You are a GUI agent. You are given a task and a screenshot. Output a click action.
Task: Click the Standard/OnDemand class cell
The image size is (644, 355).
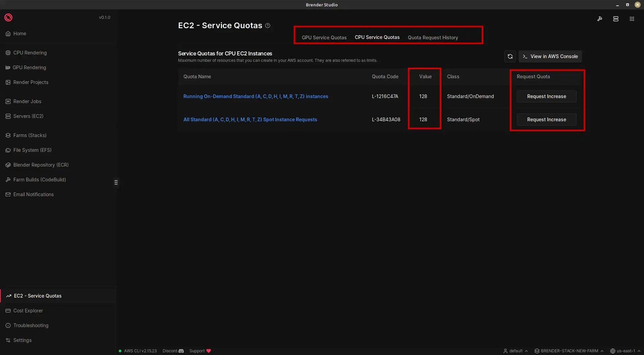tap(470, 96)
